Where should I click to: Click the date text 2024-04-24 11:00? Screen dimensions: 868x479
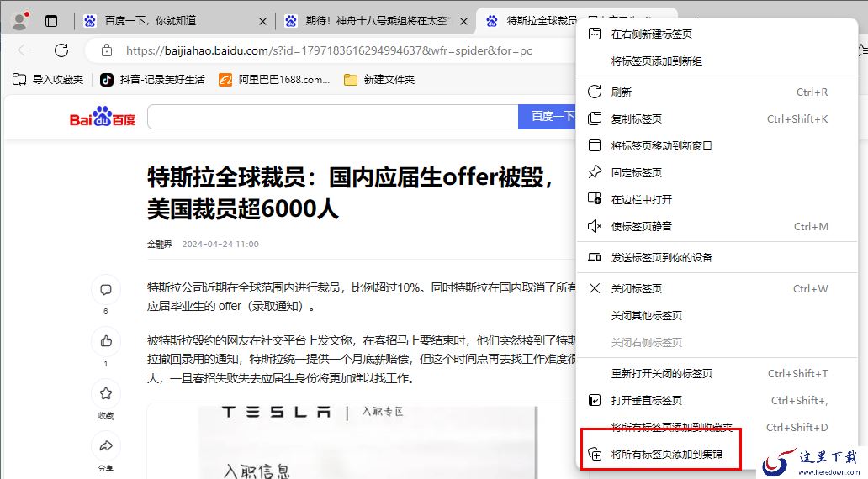pyautogui.click(x=220, y=244)
